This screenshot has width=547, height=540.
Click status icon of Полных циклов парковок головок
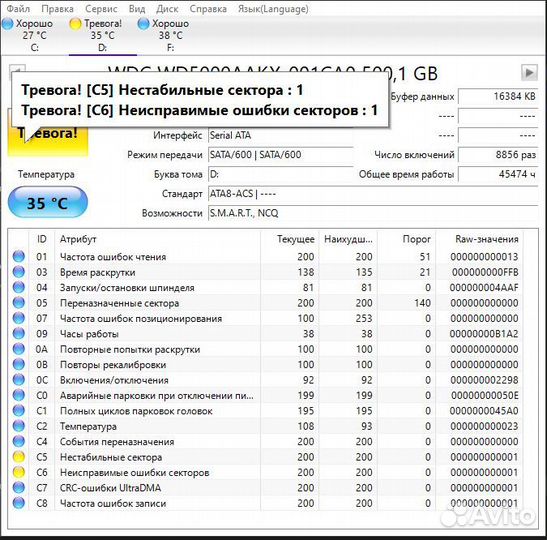pos(19,410)
